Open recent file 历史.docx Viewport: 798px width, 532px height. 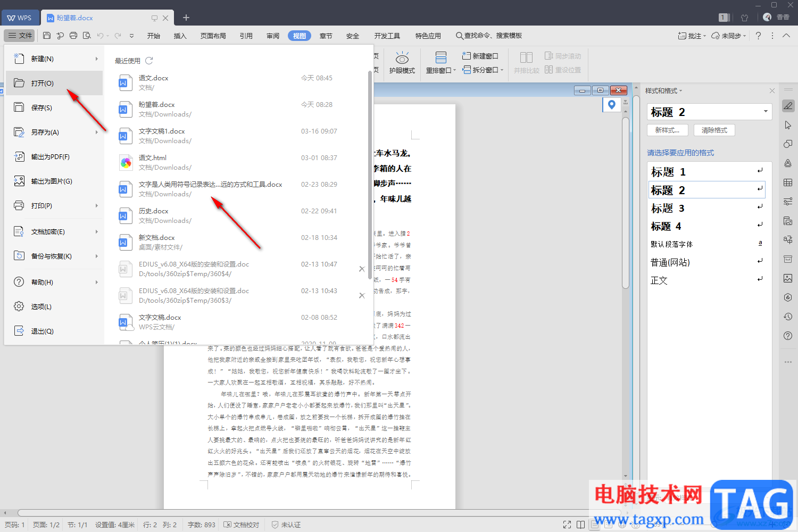click(237, 215)
